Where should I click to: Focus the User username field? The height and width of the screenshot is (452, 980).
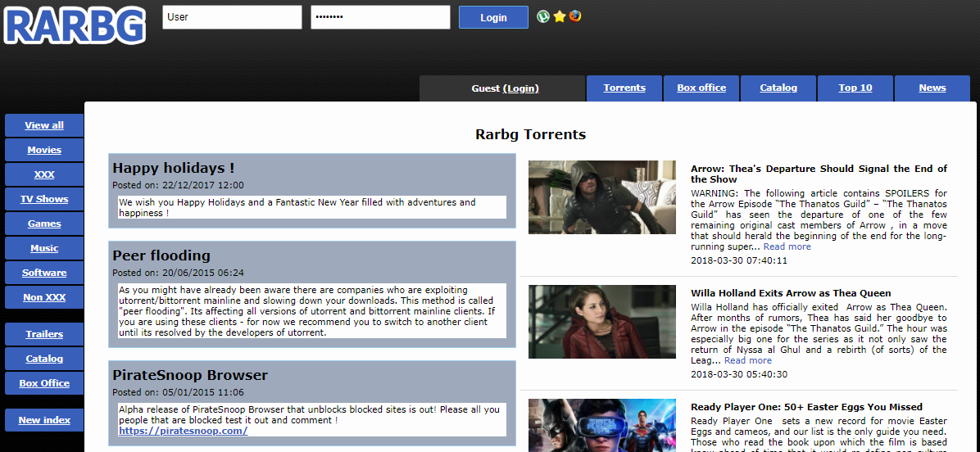[x=232, y=17]
